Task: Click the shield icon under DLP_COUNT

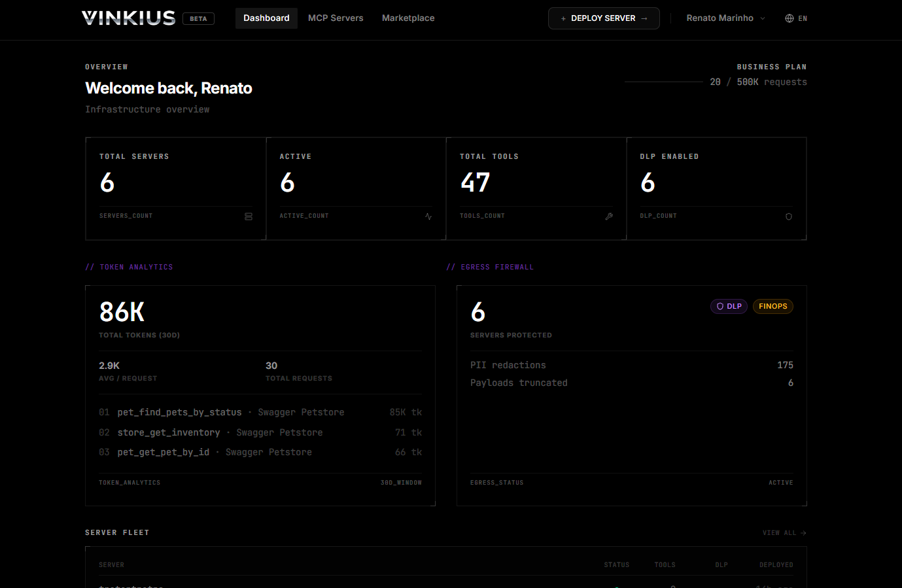Action: (789, 216)
